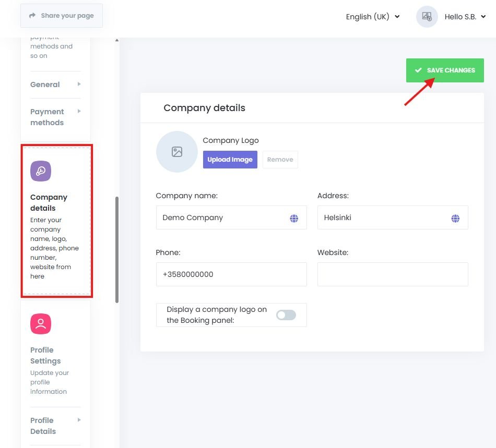
Task: Click into the Website input field
Action: (392, 274)
